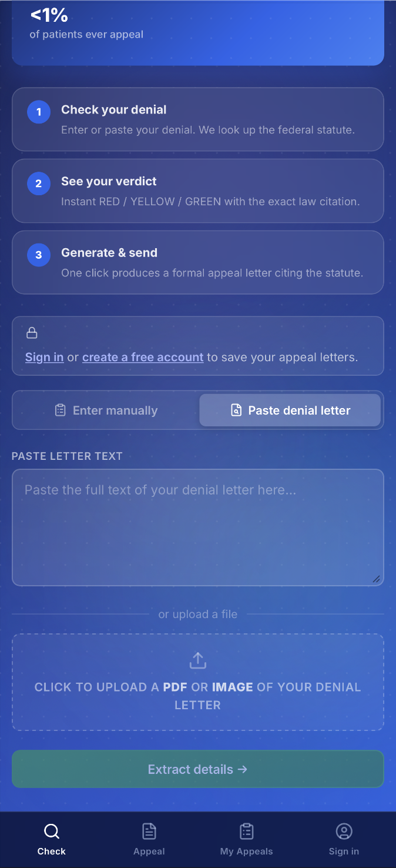Click the padlock icon above Sign in

tap(32, 333)
